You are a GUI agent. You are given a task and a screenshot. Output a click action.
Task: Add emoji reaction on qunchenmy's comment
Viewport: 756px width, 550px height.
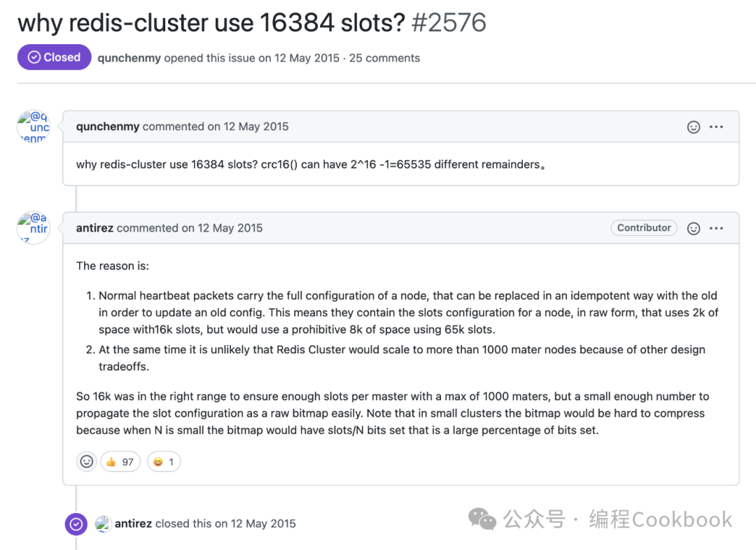pyautogui.click(x=694, y=127)
